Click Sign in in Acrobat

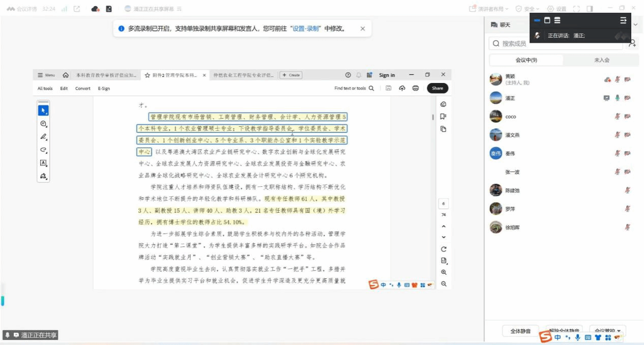coord(387,75)
